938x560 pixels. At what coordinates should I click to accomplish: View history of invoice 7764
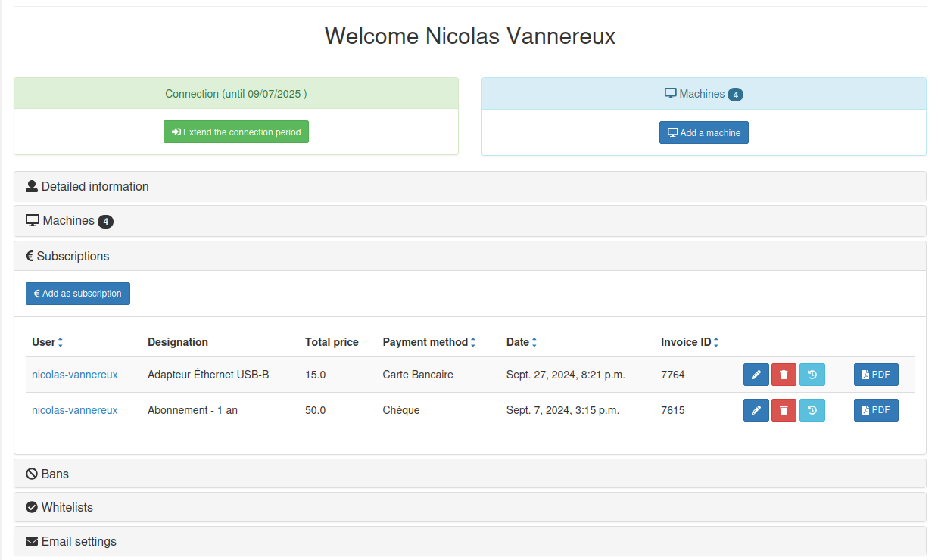point(812,375)
